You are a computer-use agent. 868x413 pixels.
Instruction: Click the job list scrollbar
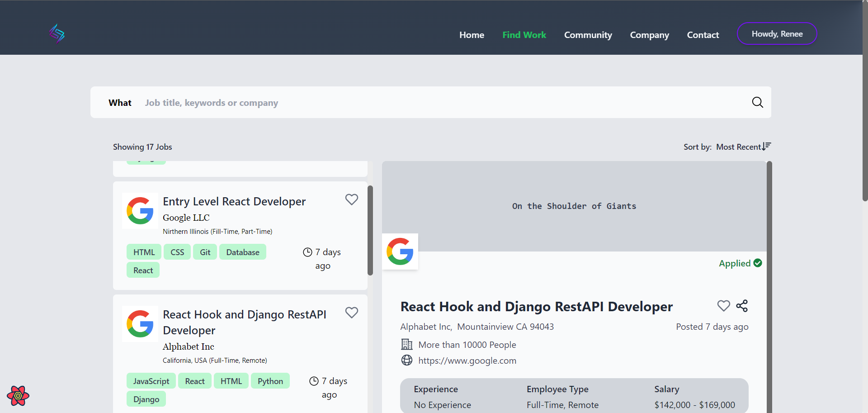[370, 230]
